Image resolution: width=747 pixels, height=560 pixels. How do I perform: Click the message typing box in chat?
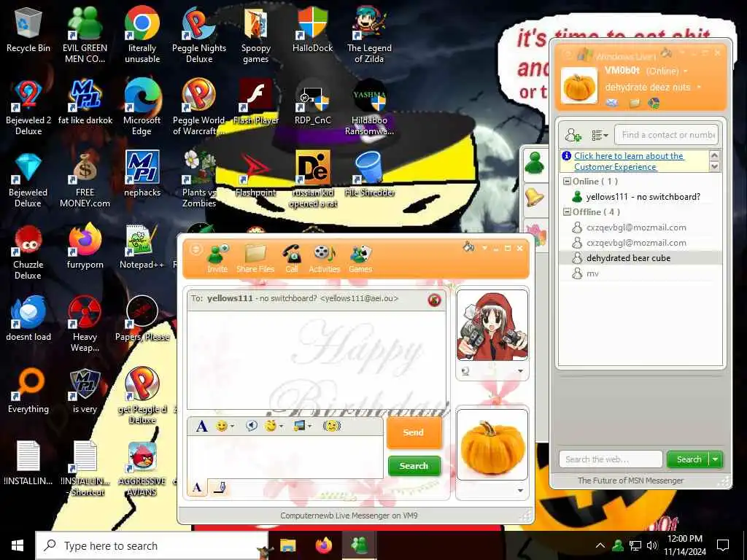(285, 456)
